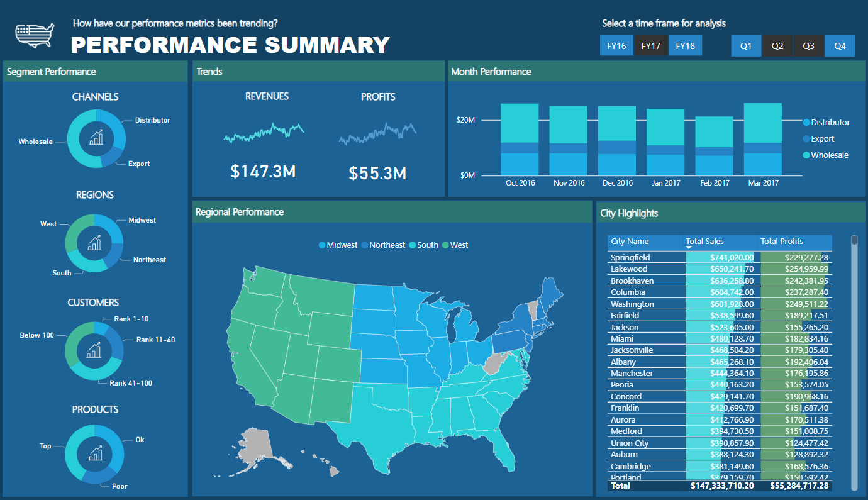Viewport: 868px width, 500px height.
Task: Toggle the Q2 quarter slicer
Action: [777, 46]
